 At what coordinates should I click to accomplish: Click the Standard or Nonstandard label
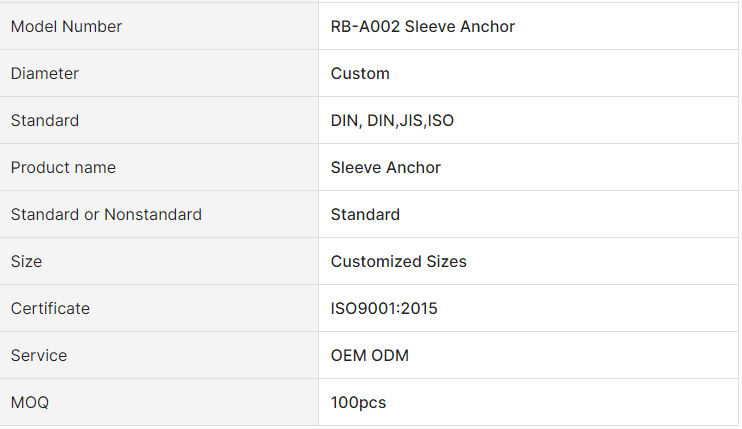(x=106, y=215)
